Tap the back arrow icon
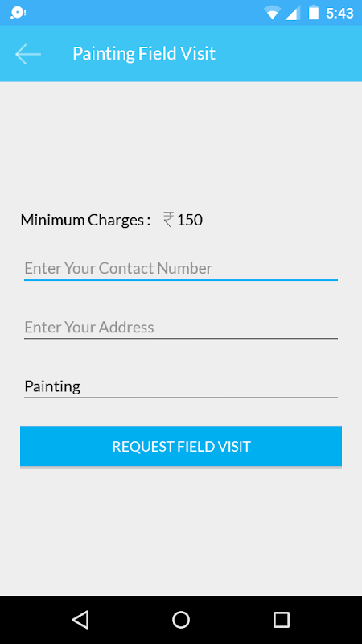The height and width of the screenshot is (644, 362). click(28, 54)
